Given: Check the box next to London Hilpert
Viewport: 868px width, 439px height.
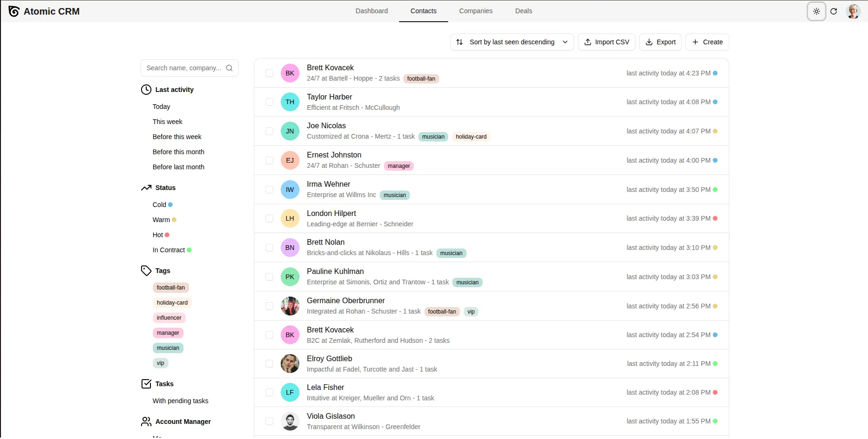Looking at the screenshot, I should (x=269, y=218).
